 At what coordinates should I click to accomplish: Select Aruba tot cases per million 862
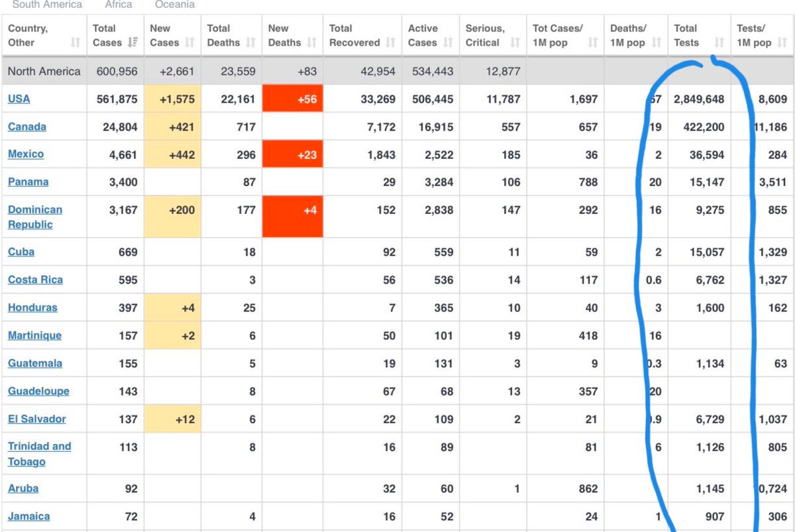point(588,489)
